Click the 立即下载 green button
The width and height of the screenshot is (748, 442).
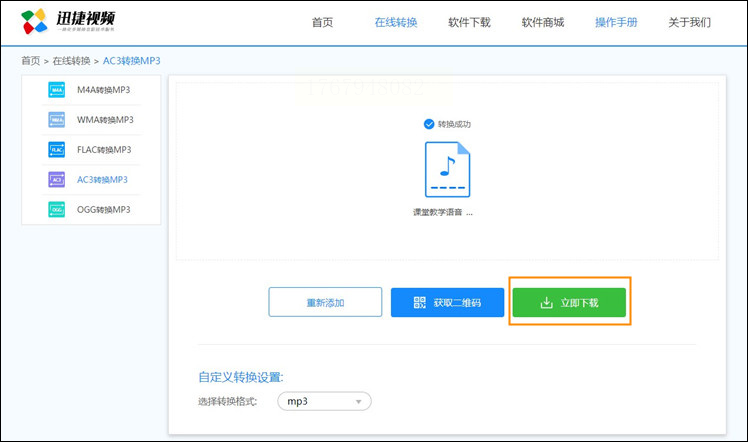pyautogui.click(x=570, y=302)
